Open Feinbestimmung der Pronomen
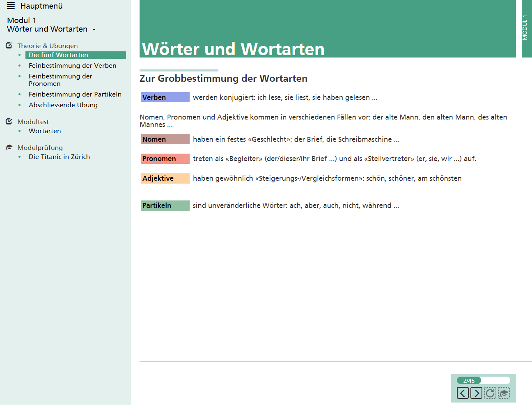Image resolution: width=532 pixels, height=405 pixels. tap(60, 80)
